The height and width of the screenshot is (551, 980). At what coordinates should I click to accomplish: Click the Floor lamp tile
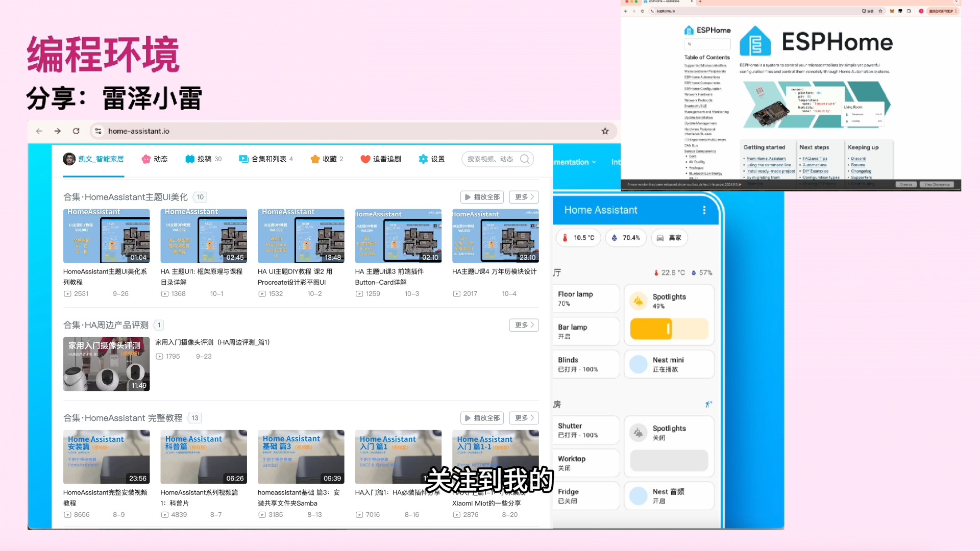(585, 298)
